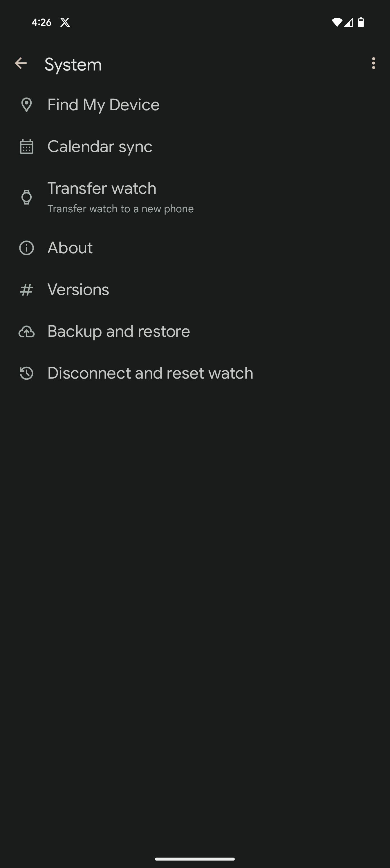Open the About page
This screenshot has height=868, width=390.
coord(70,248)
